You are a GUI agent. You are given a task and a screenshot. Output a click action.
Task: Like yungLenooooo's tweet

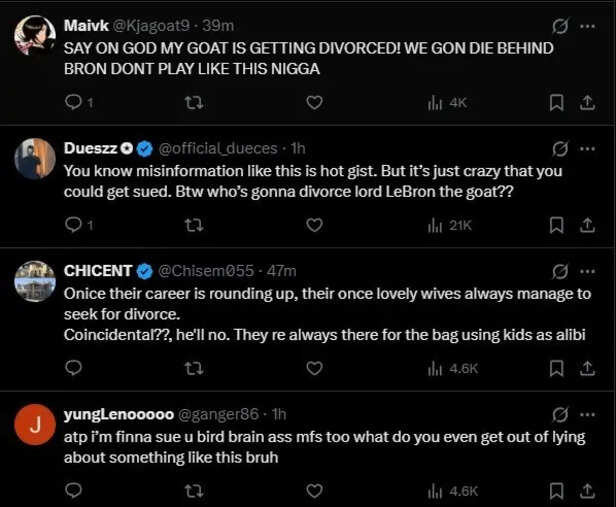pos(314,491)
